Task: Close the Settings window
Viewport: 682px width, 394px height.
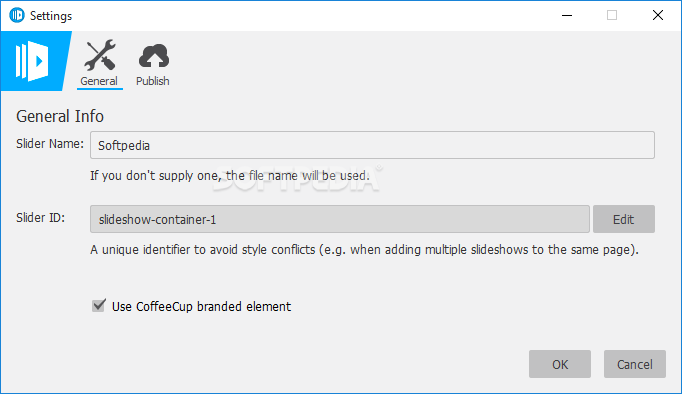Action: tap(658, 15)
